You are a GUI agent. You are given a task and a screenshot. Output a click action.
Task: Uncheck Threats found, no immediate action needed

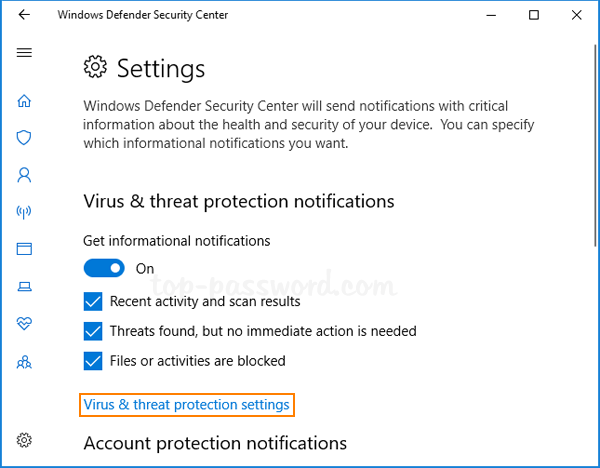tap(93, 330)
